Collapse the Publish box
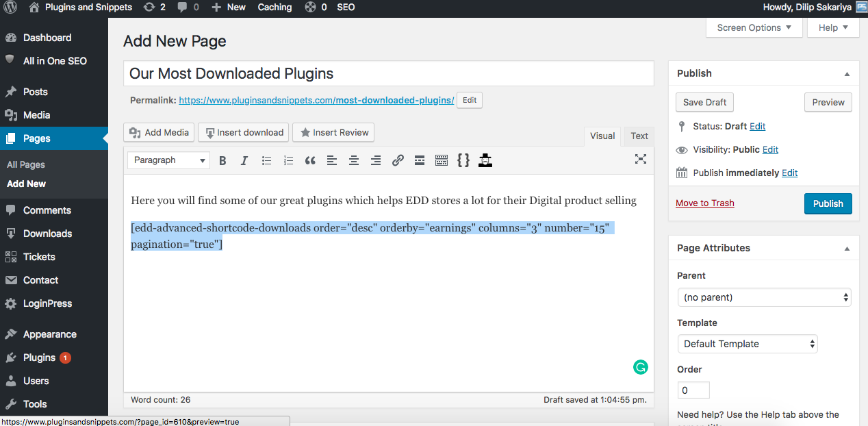The image size is (868, 426). coord(847,74)
